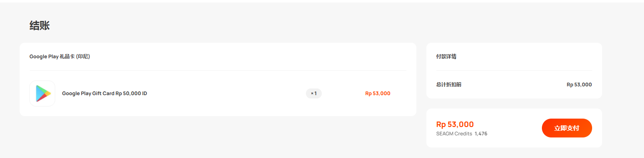Click the Rp 53,000 value next to 总计折扣前
The width and height of the screenshot is (644, 158).
579,85
